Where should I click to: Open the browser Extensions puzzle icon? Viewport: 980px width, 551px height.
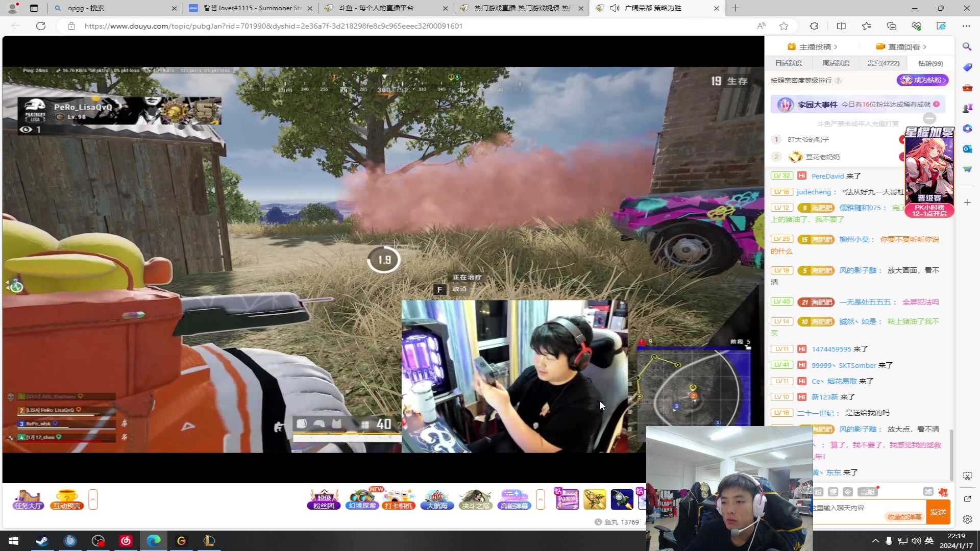[x=814, y=26]
